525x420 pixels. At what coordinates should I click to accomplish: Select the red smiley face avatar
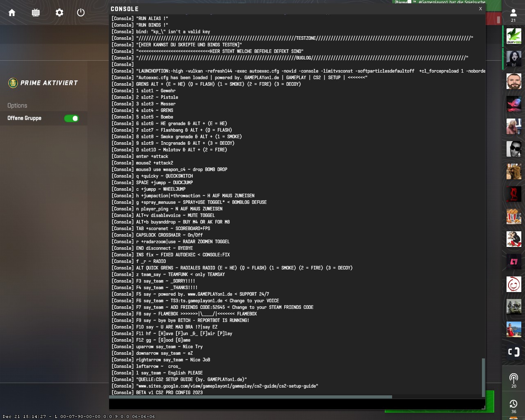(x=514, y=284)
